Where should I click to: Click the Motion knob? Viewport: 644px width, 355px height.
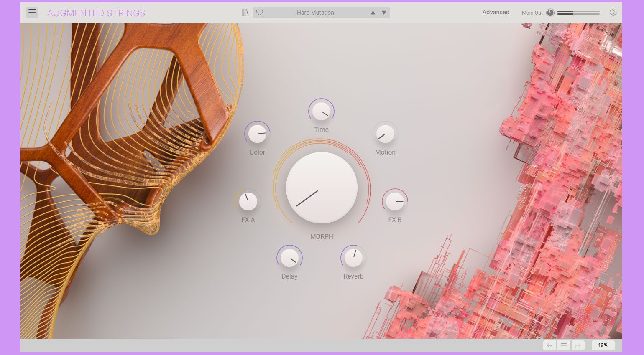coord(385,134)
